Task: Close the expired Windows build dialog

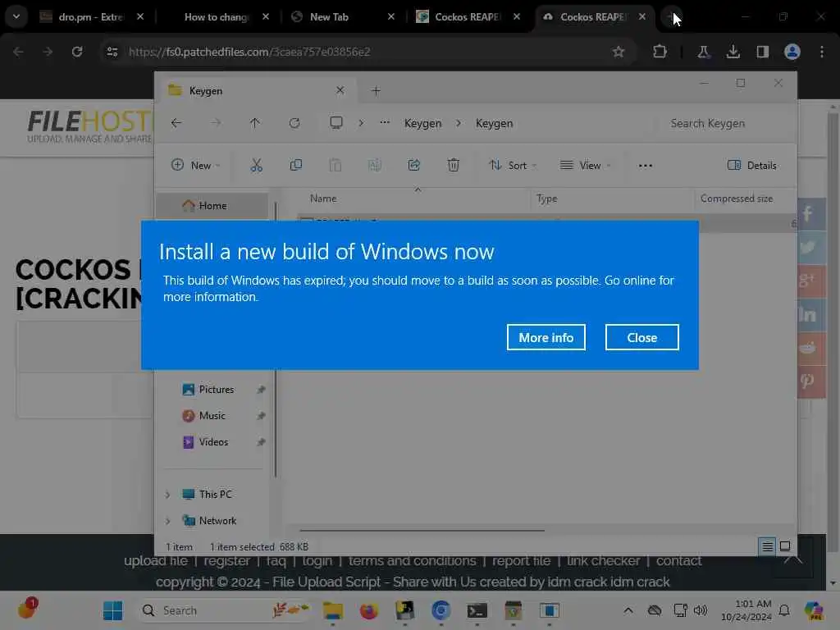Action: point(641,337)
